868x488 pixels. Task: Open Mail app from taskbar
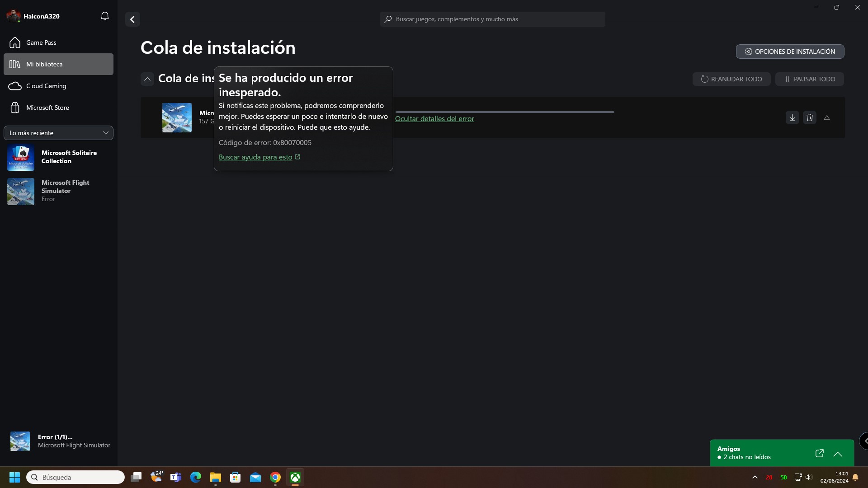point(255,477)
